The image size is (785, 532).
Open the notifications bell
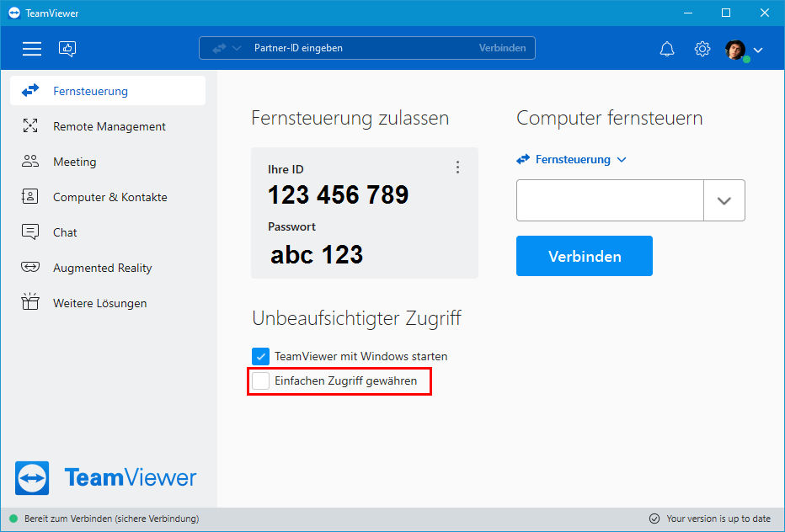667,49
